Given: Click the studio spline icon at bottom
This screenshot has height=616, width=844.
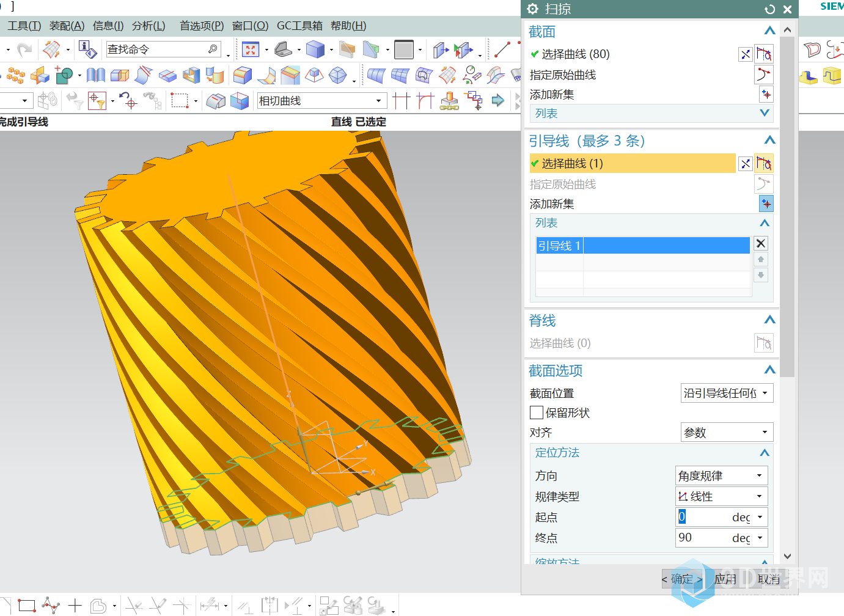Looking at the screenshot, I should [51, 606].
